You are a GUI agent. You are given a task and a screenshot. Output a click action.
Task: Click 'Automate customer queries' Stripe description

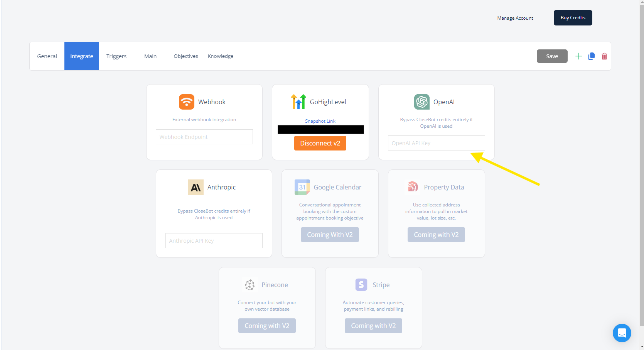point(373,306)
